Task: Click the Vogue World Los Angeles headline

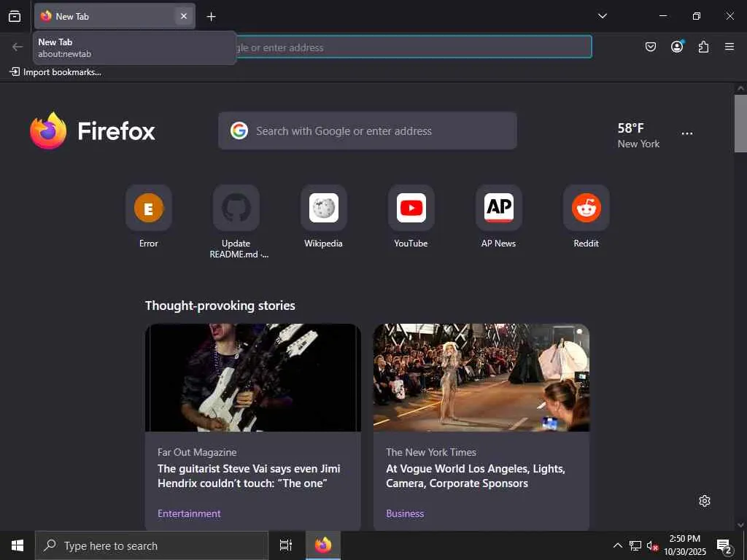Action: coord(476,475)
